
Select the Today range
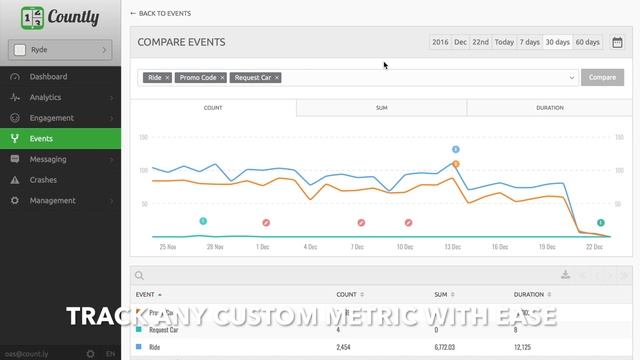pyautogui.click(x=504, y=42)
